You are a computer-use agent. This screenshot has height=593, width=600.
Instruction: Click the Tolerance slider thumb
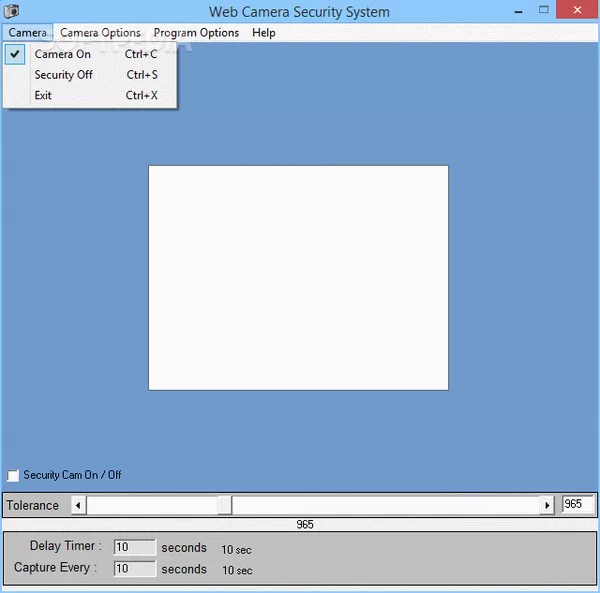225,506
